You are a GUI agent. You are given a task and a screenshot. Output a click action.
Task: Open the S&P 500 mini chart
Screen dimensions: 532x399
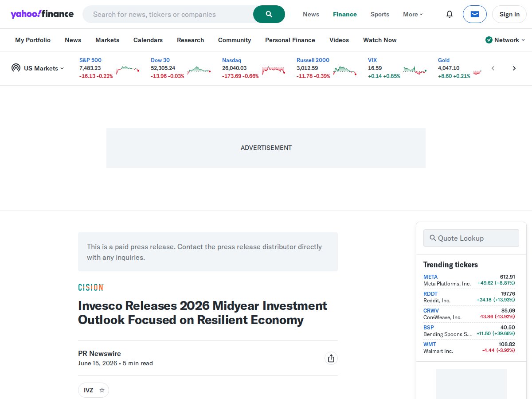(128, 70)
